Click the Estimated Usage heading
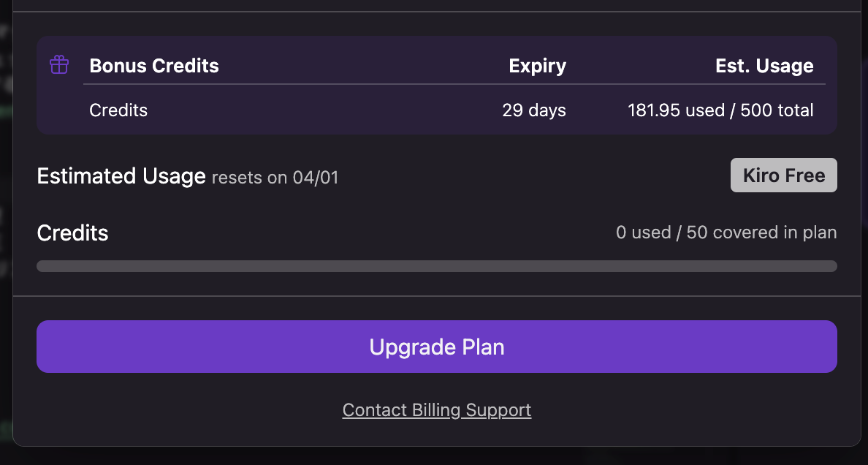Image resolution: width=868 pixels, height=465 pixels. pos(121,176)
